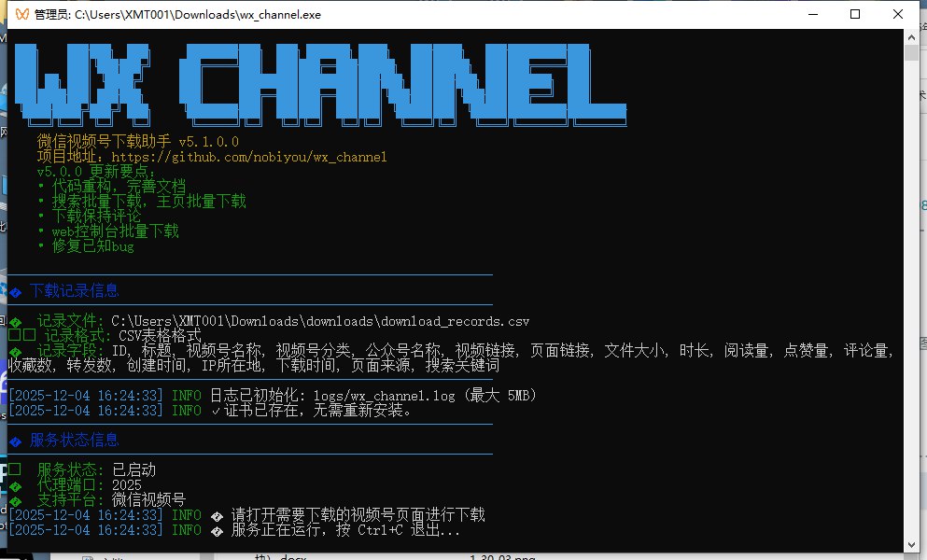Click the wx_channel app icon in title bar
927x560 pixels.
coord(18,14)
